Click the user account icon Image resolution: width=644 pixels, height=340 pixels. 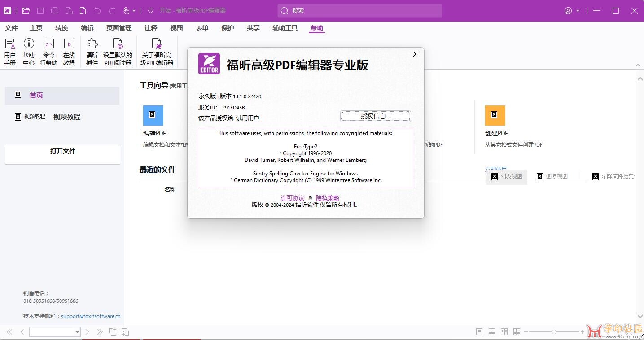click(x=568, y=11)
